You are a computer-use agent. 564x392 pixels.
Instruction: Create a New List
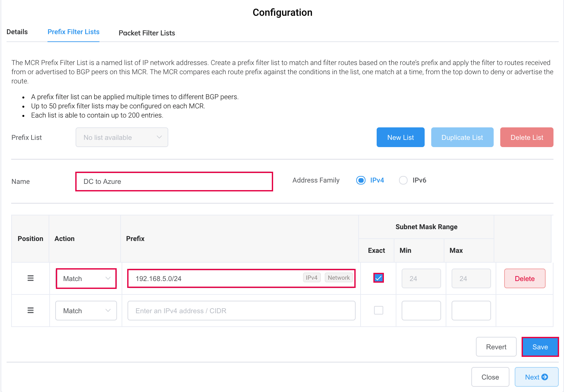tap(400, 137)
